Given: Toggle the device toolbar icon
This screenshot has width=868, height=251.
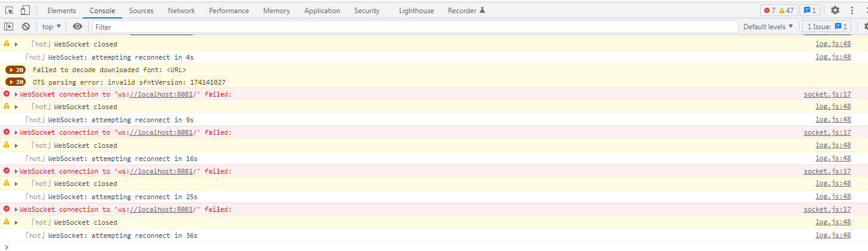Looking at the screenshot, I should (25, 10).
